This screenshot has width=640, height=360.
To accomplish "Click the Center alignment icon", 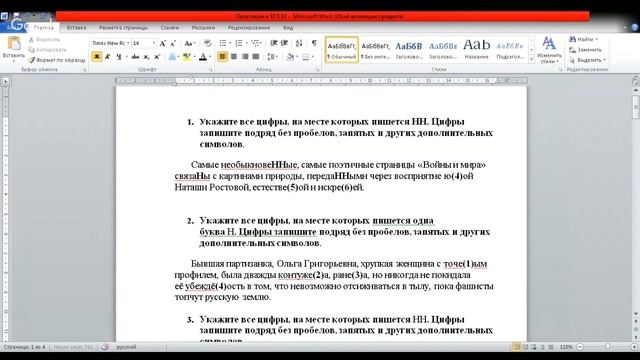I will [234, 57].
